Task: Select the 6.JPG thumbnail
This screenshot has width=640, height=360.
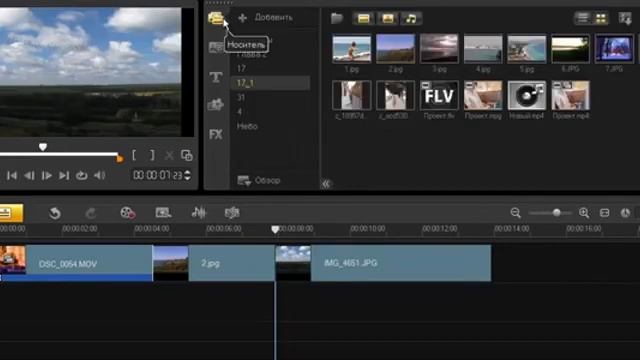Action: click(x=570, y=49)
